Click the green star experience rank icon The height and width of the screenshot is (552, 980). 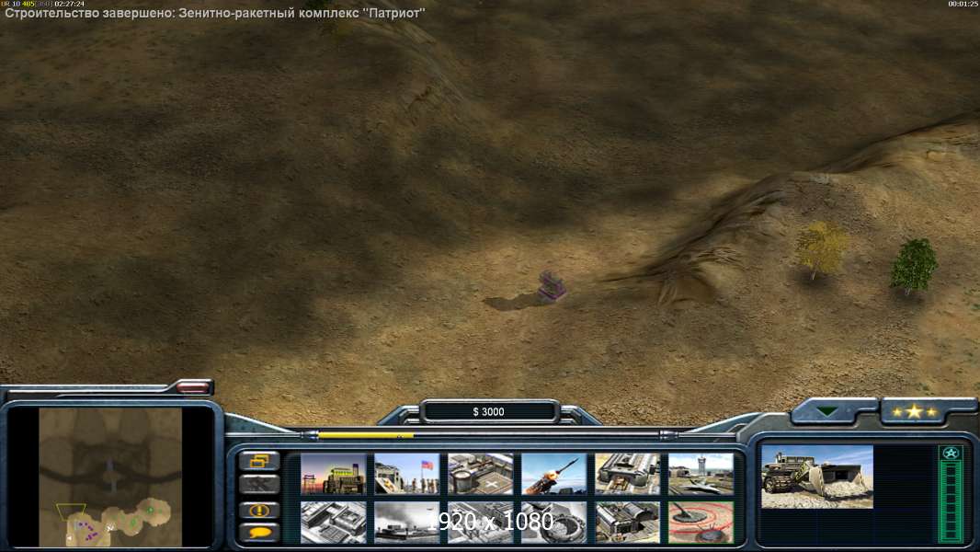[951, 453]
